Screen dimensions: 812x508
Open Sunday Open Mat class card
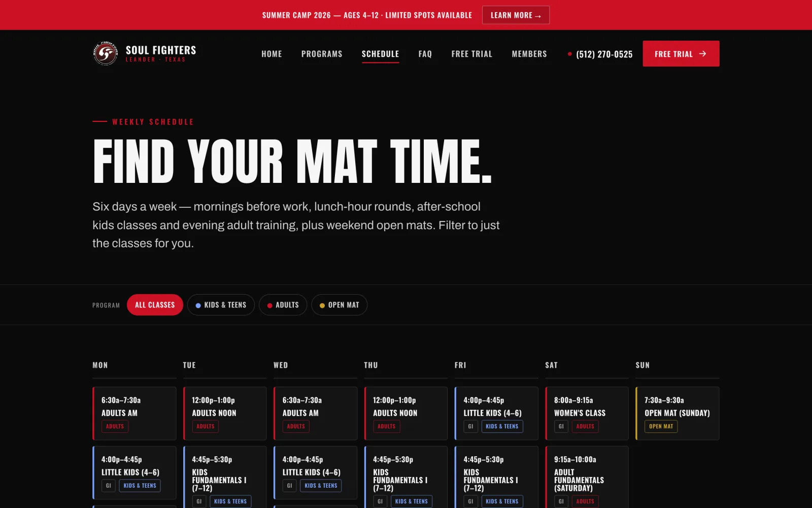(678, 414)
